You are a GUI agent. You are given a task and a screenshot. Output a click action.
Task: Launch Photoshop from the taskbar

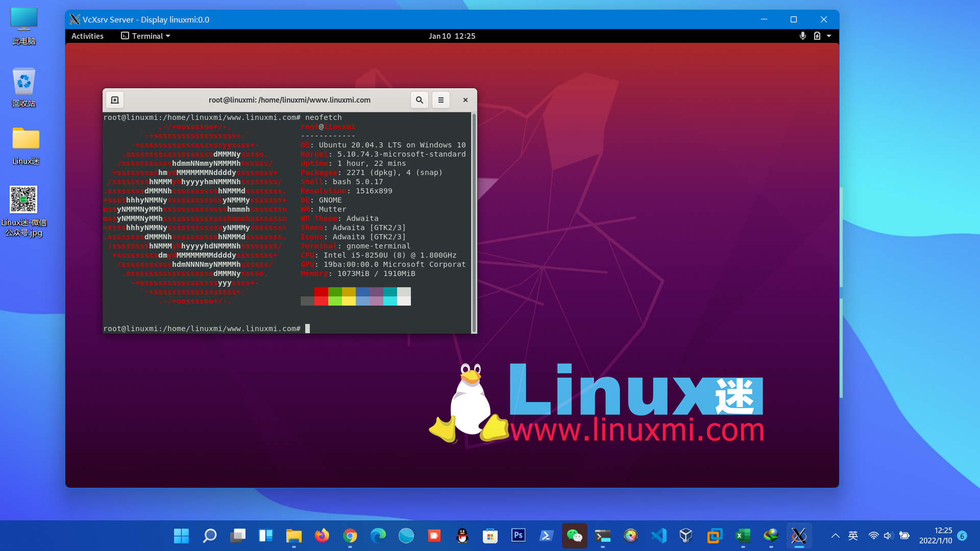(x=519, y=536)
